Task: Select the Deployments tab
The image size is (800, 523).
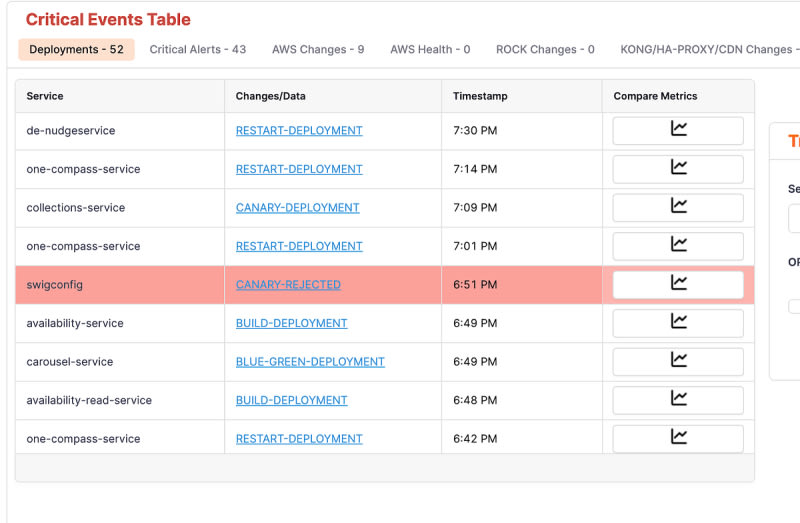Action: tap(76, 50)
